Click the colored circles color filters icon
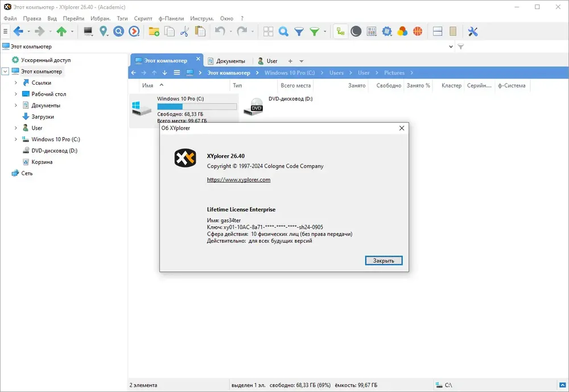569x392 pixels. point(402,32)
